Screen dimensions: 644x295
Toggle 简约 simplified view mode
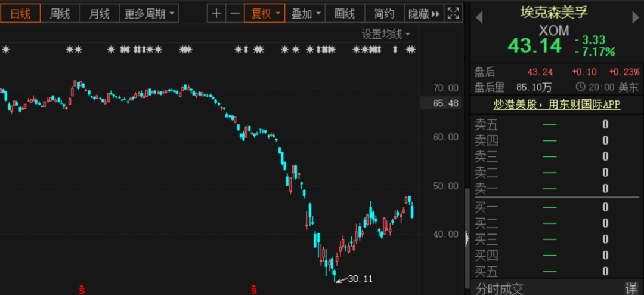coord(383,14)
